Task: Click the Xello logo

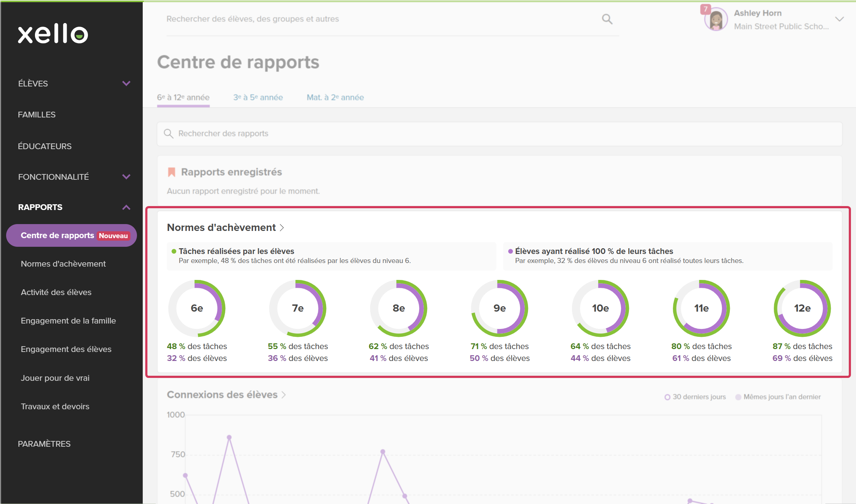Action: click(x=53, y=34)
